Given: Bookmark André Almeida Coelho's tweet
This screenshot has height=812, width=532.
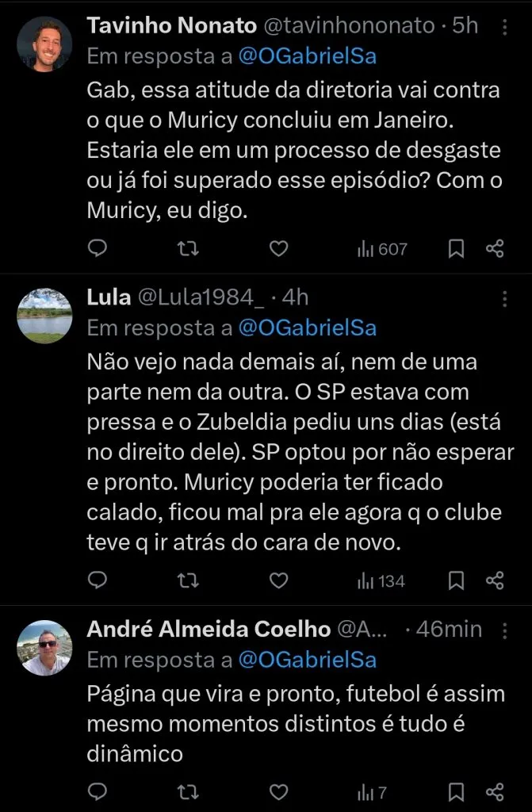Looking at the screenshot, I should [457, 791].
